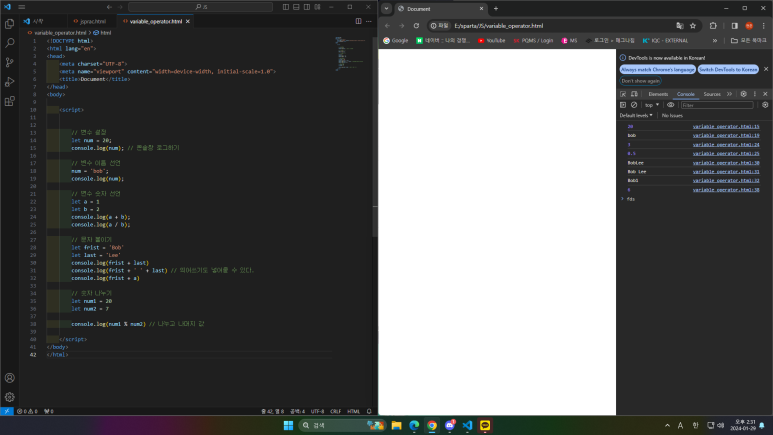Image resolution: width=773 pixels, height=435 pixels.
Task: Click Always match Chrome's language
Action: (658, 70)
